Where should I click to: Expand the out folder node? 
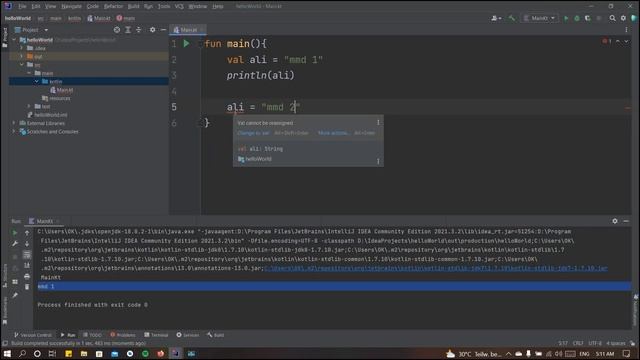(x=22, y=56)
